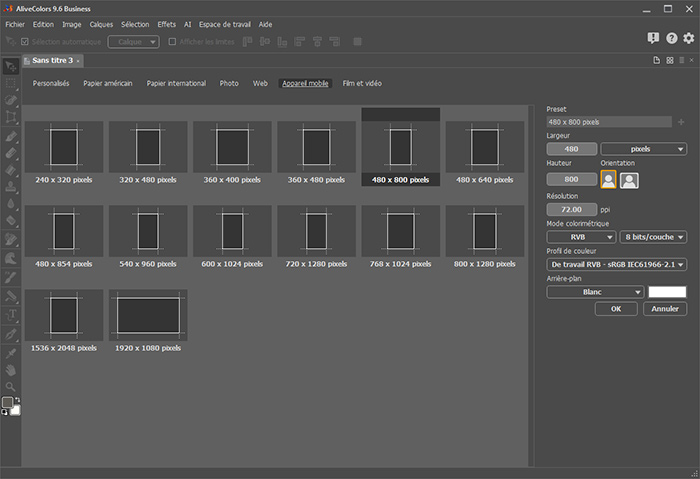Click the swap foreground and background colors icon
700x479 pixels.
point(17,400)
